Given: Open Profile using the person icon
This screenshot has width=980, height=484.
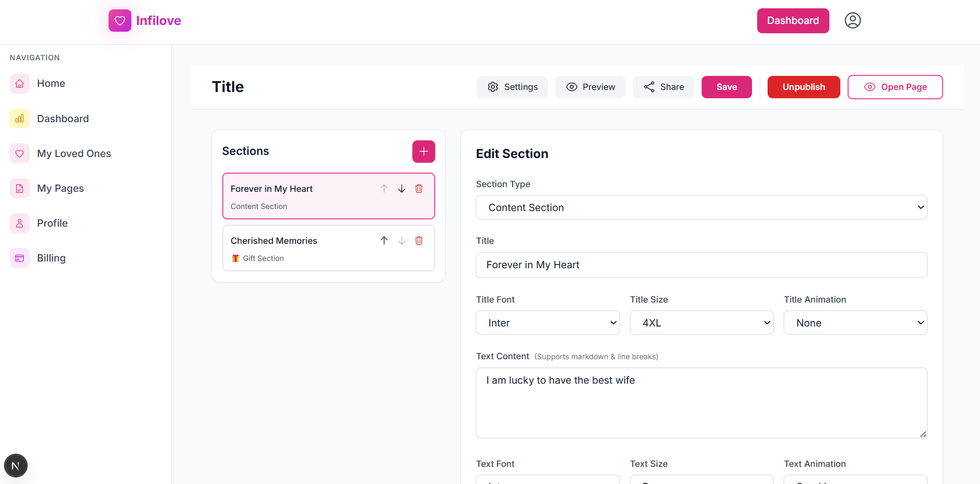Looking at the screenshot, I should pos(19,223).
